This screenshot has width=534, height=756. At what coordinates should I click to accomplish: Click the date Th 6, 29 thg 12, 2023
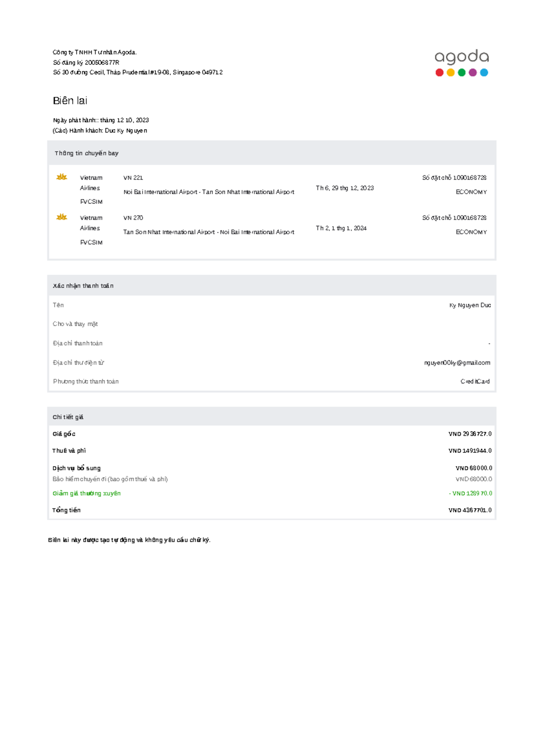[x=344, y=188]
